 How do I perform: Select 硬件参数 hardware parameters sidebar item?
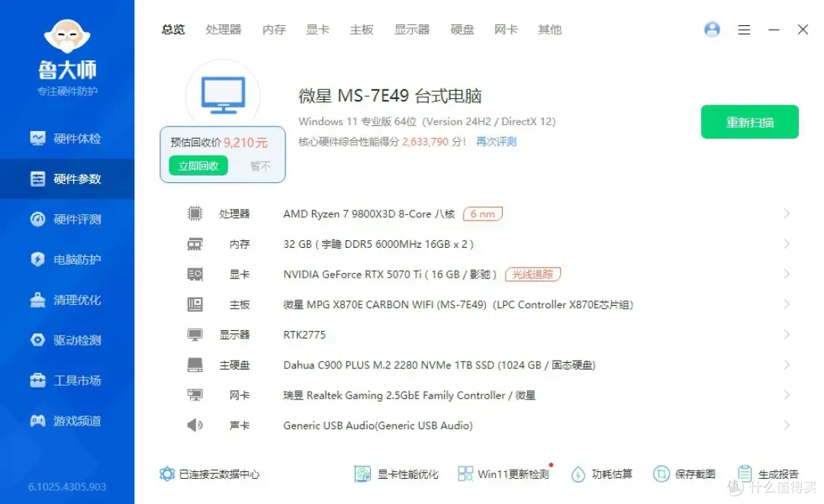coord(66,179)
